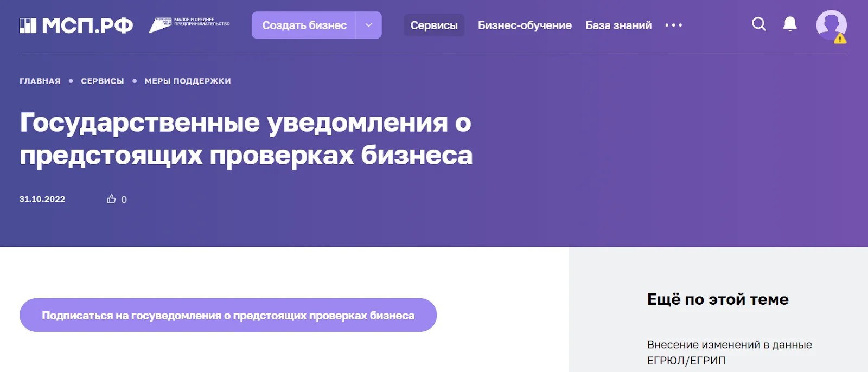Open notifications bell
This screenshot has width=868, height=372.
(790, 24)
